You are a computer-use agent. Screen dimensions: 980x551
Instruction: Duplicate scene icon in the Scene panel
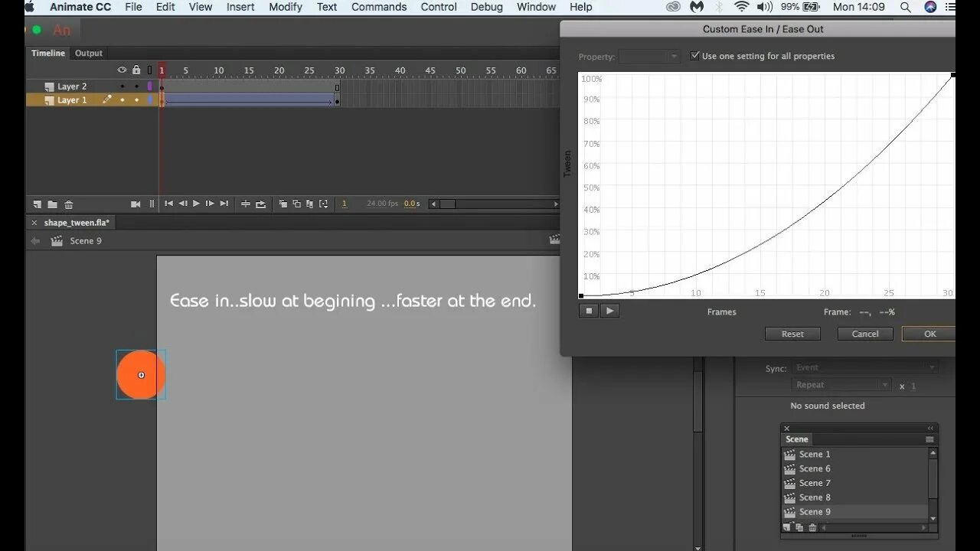pos(799,527)
